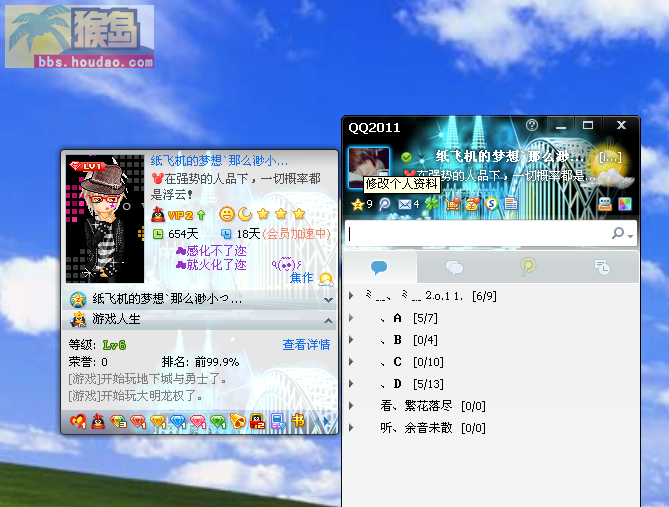This screenshot has width=669, height=507.
Task: Switch to the Contacts tab
Action: 379,268
